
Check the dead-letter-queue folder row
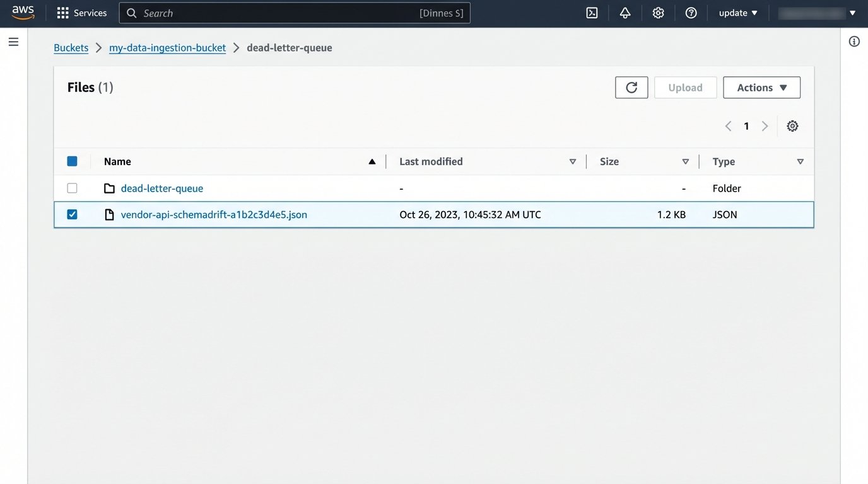72,188
